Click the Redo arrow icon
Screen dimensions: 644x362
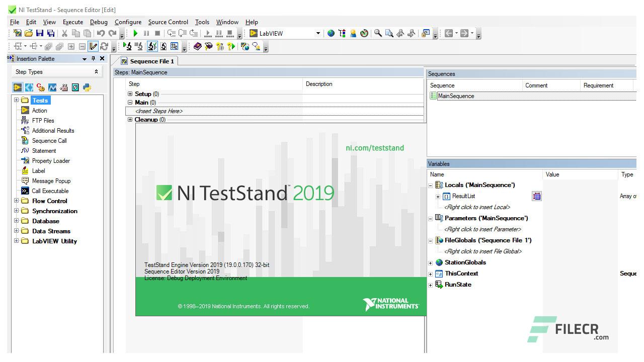[x=112, y=33]
